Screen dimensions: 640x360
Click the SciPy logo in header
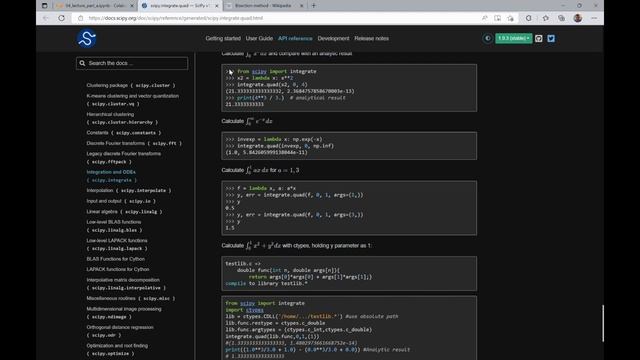point(87,38)
